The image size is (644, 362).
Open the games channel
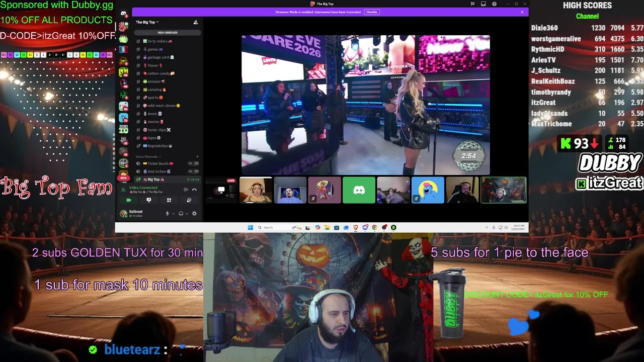(x=167, y=49)
